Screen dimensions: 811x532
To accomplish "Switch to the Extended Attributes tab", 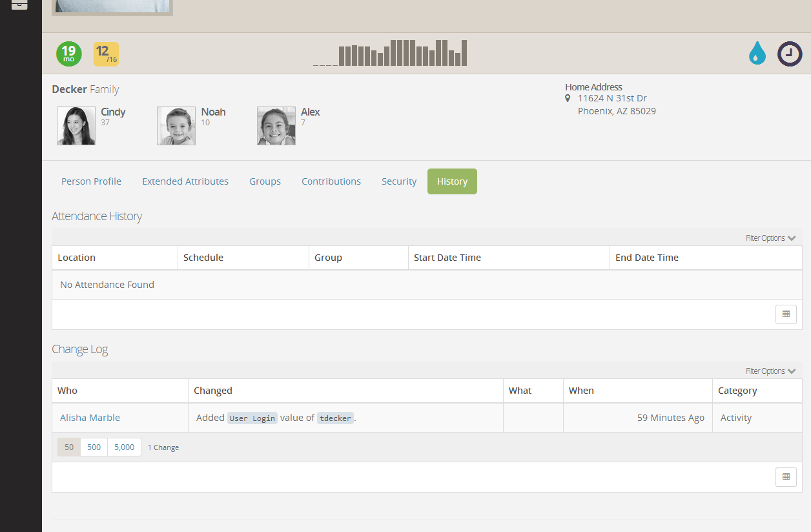I will click(x=185, y=181).
